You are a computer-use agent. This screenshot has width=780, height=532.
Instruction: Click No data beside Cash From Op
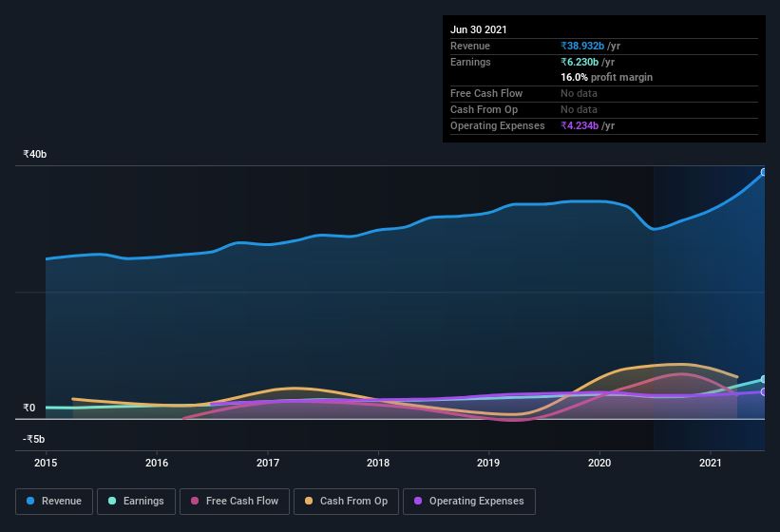coord(579,109)
